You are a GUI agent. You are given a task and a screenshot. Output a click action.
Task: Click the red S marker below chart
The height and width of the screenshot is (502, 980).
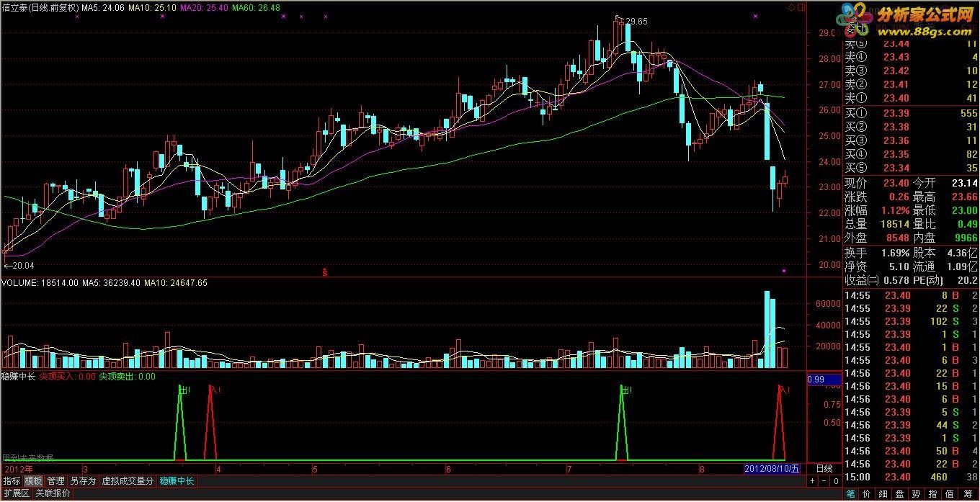325,272
